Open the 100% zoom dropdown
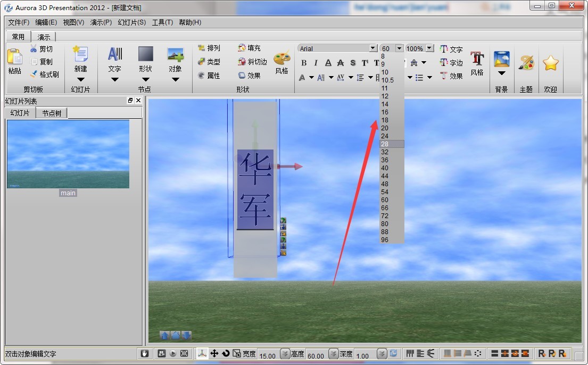The image size is (588, 365). click(429, 48)
